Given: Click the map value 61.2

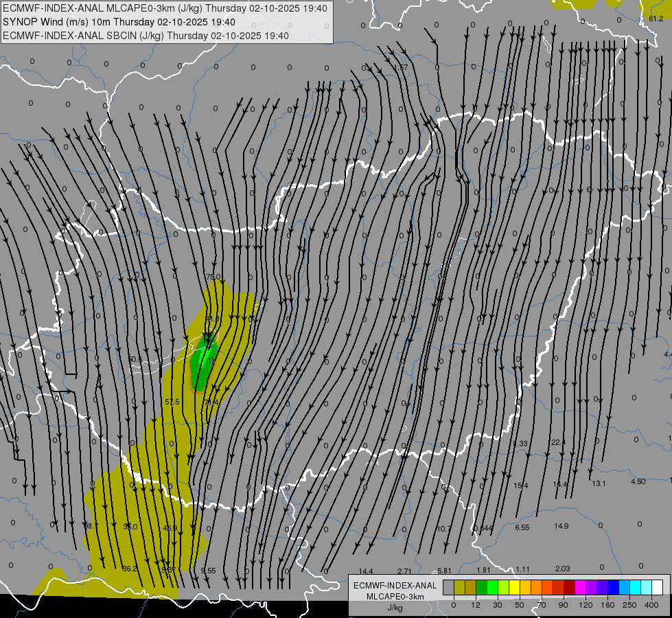Looking at the screenshot, I should [x=656, y=19].
